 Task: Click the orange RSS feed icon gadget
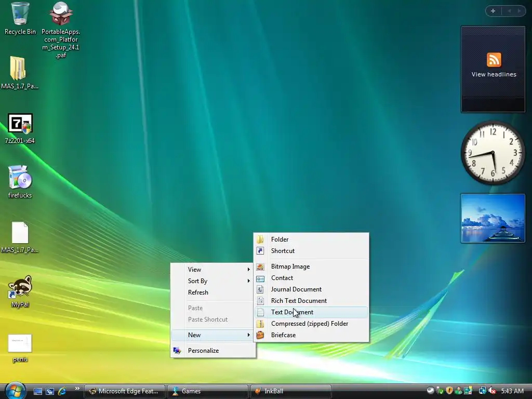tap(494, 60)
